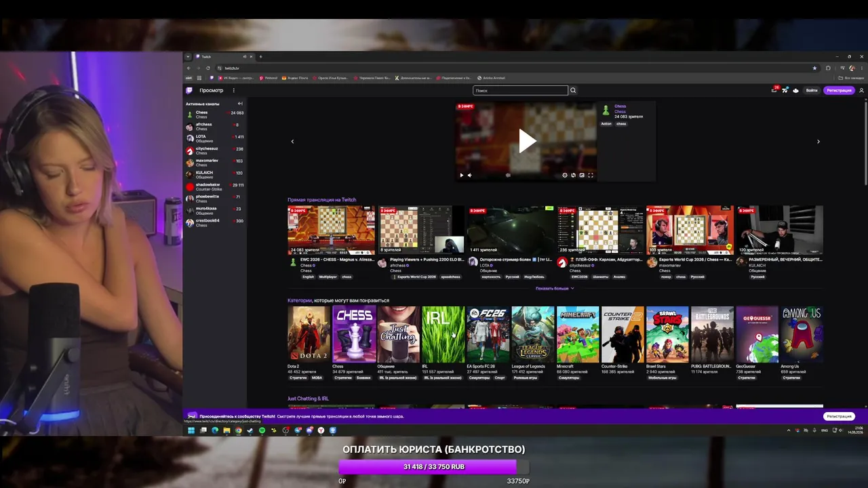This screenshot has height=488, width=868.
Task: Open the KULAICH stream thumbnail
Action: point(779,230)
